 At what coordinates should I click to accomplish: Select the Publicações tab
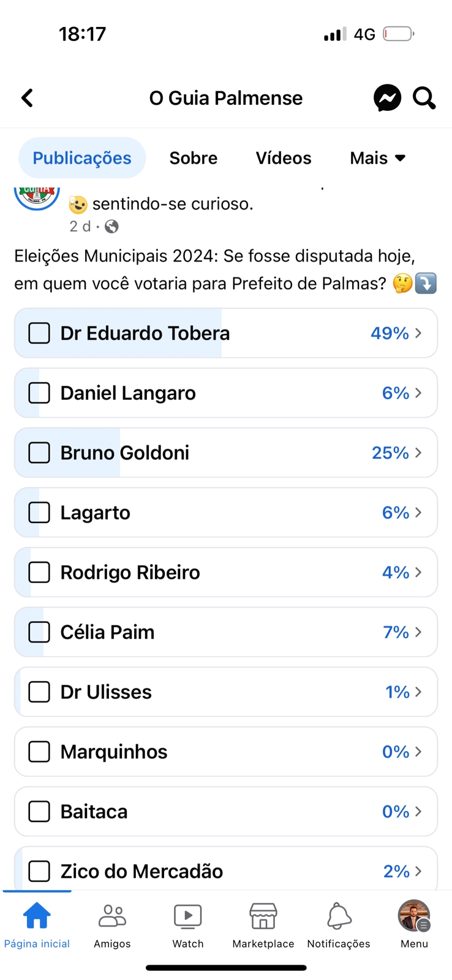tap(82, 158)
